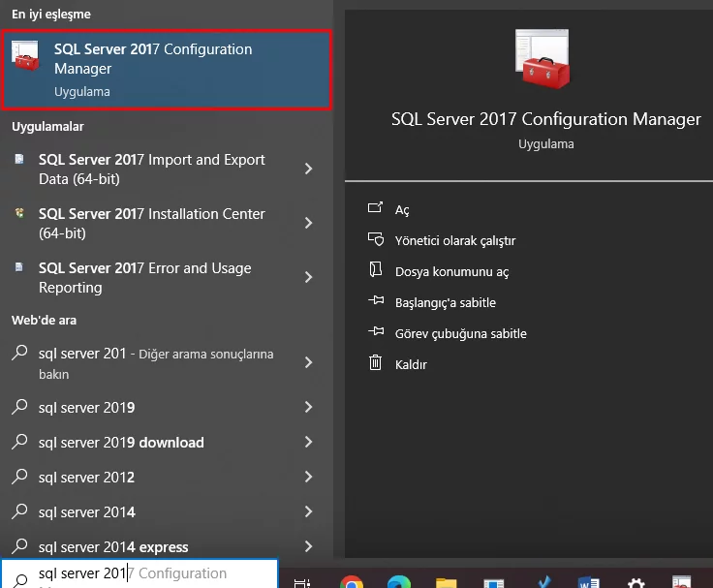The width and height of the screenshot is (713, 588).
Task: Click search icon beside sql server 201 suggestion
Action: (x=19, y=353)
